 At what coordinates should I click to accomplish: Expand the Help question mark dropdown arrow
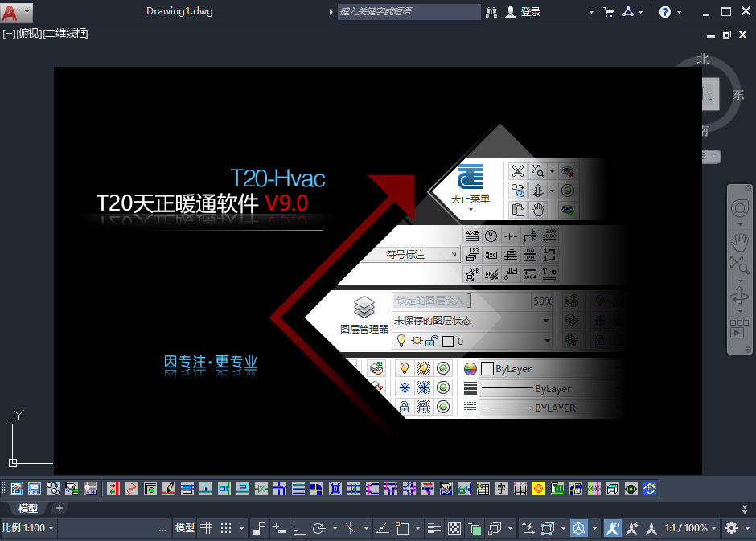click(679, 12)
